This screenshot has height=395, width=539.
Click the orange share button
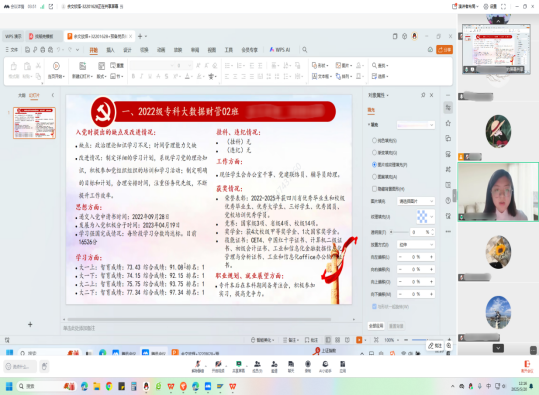pos(444,50)
